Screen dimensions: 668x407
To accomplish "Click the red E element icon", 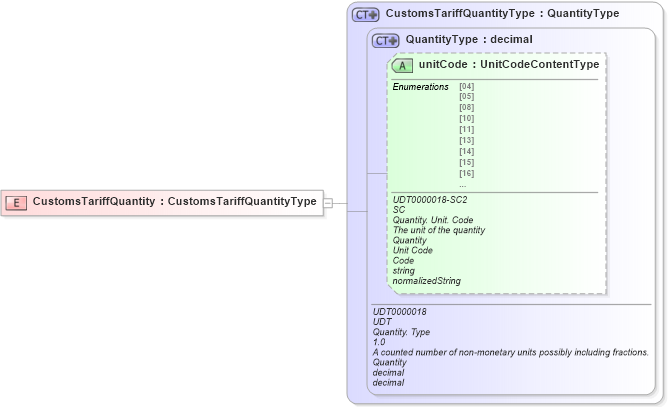I will pos(16,202).
